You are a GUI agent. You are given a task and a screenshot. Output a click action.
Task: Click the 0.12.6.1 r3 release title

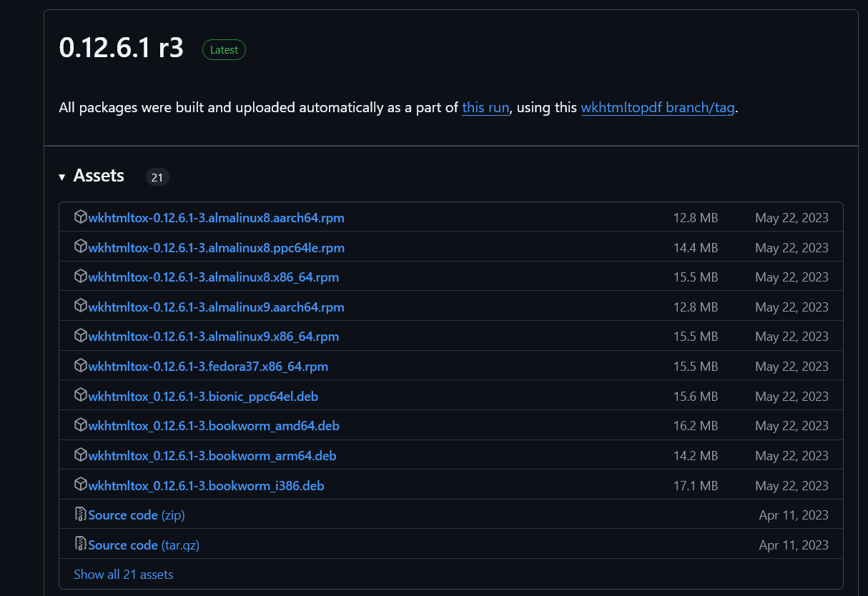click(x=122, y=48)
